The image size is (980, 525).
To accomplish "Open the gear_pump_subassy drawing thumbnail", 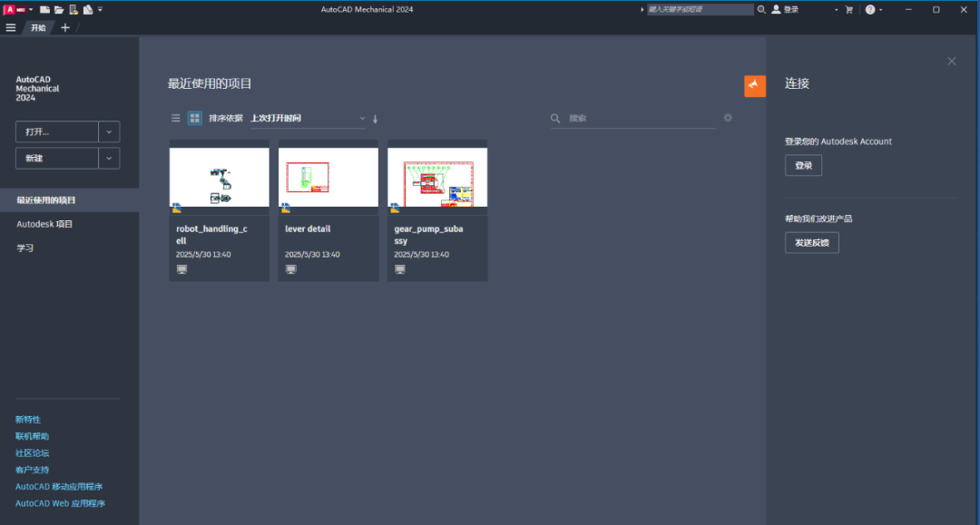I will click(x=437, y=178).
